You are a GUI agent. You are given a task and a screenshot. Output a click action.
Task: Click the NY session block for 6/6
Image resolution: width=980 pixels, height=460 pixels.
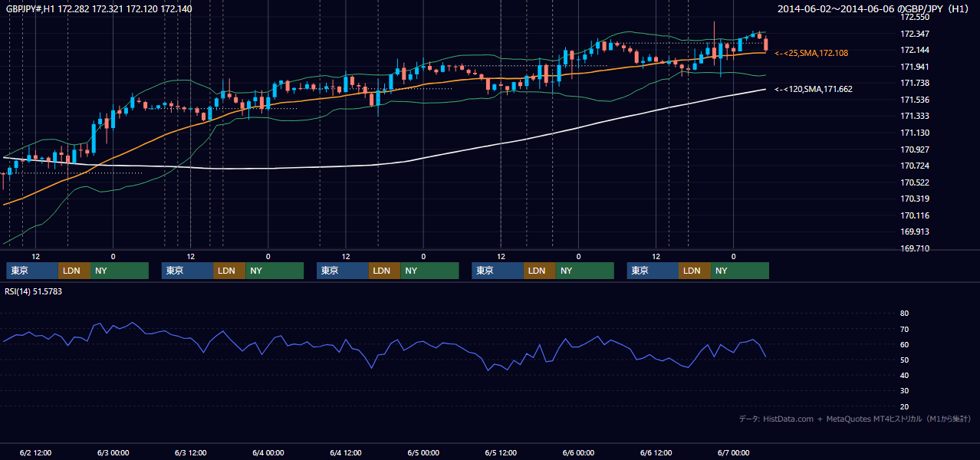740,271
